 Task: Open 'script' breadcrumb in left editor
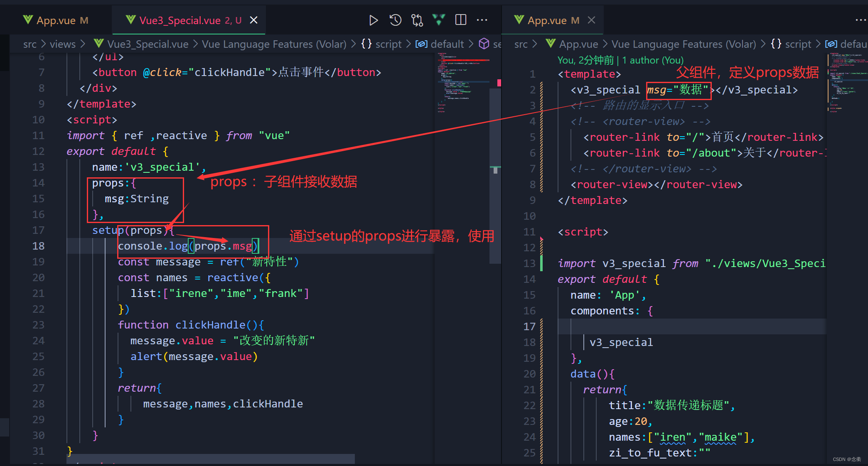pyautogui.click(x=388, y=44)
